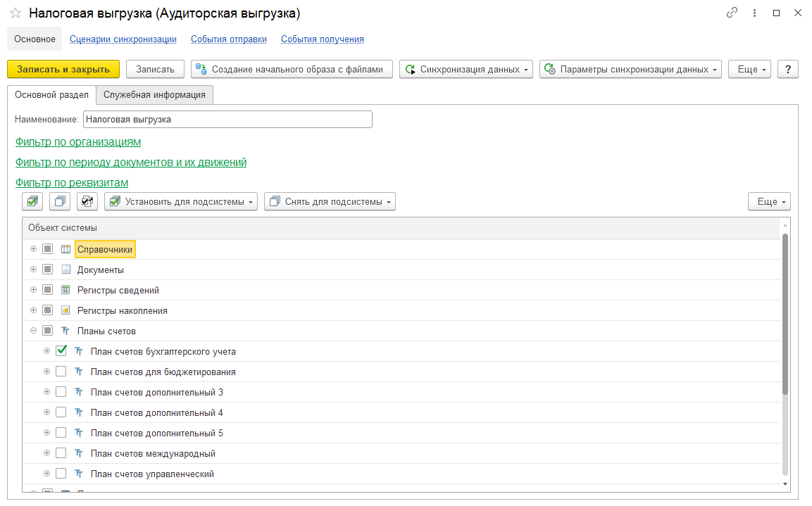The image size is (812, 506).
Task: Tick the План счетов управленческий checkbox
Action: click(x=61, y=474)
